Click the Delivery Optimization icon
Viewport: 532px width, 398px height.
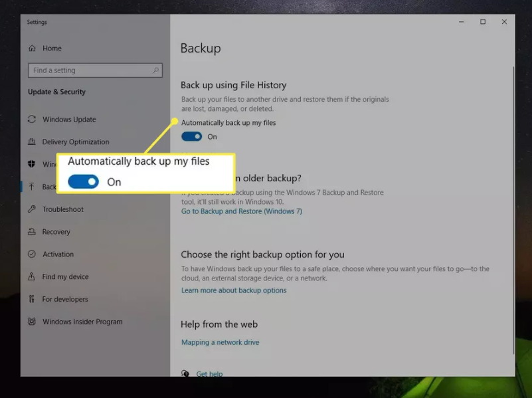pos(32,142)
